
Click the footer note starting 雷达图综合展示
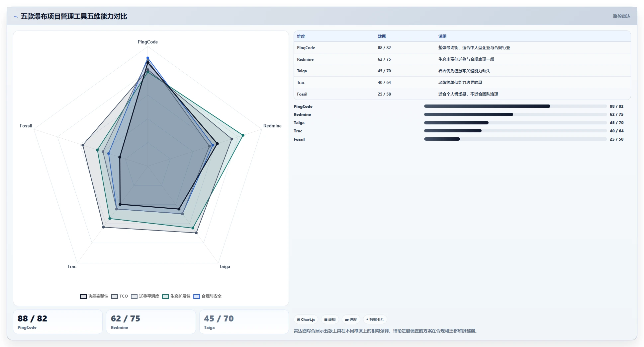(x=386, y=331)
